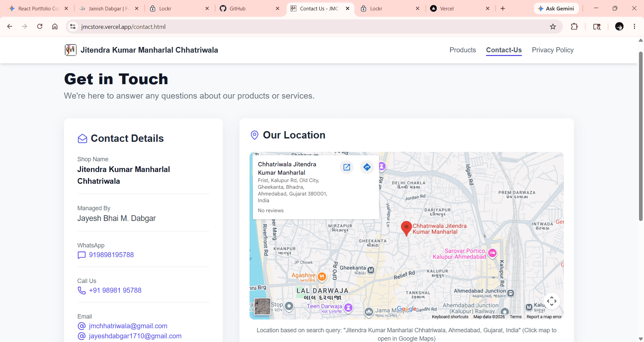644x342 pixels.
Task: Open larger map view icon
Action: pyautogui.click(x=347, y=167)
